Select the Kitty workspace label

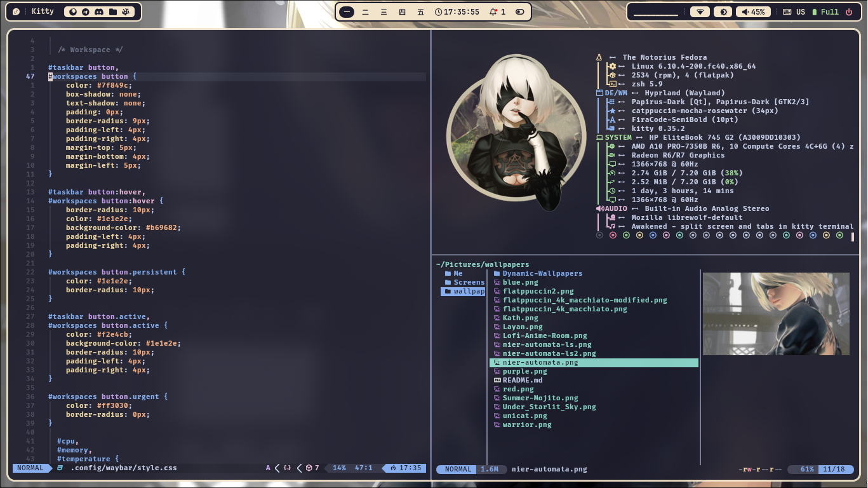click(x=43, y=11)
